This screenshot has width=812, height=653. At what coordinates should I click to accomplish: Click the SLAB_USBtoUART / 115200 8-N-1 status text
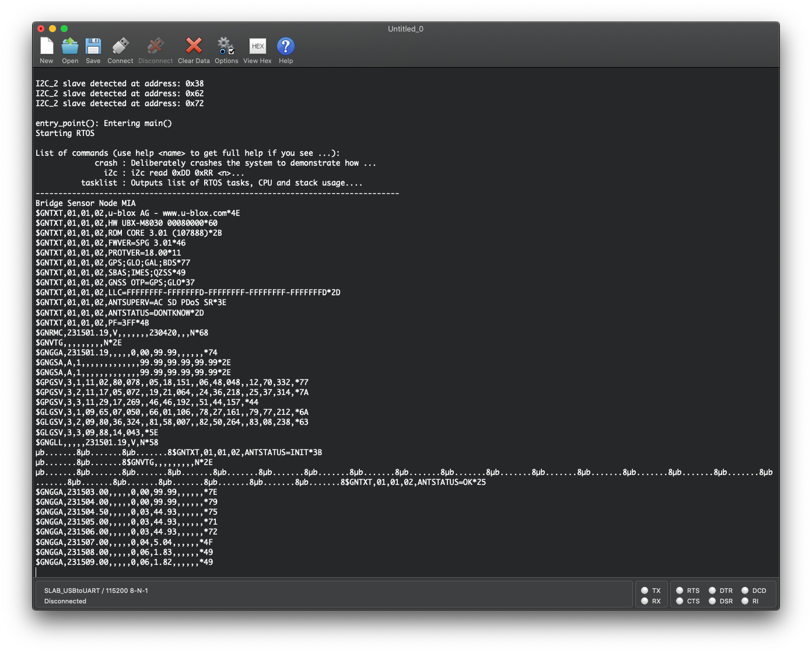[96, 591]
